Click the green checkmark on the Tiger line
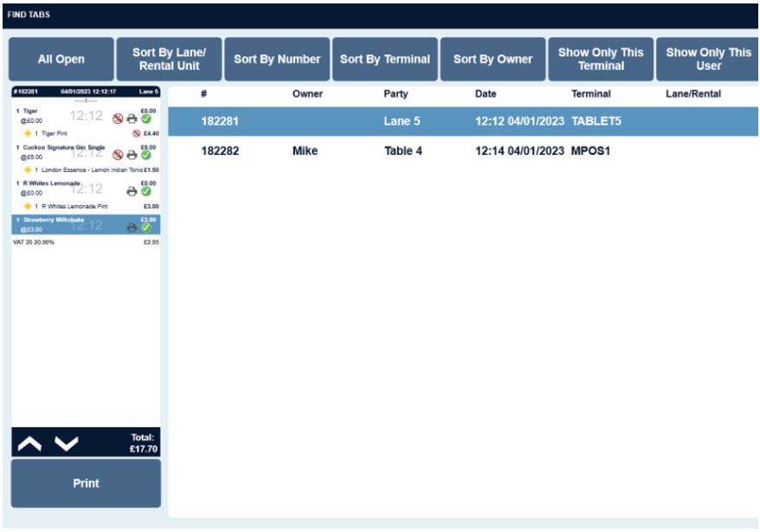Screen dimensions: 760x532 click(146, 119)
